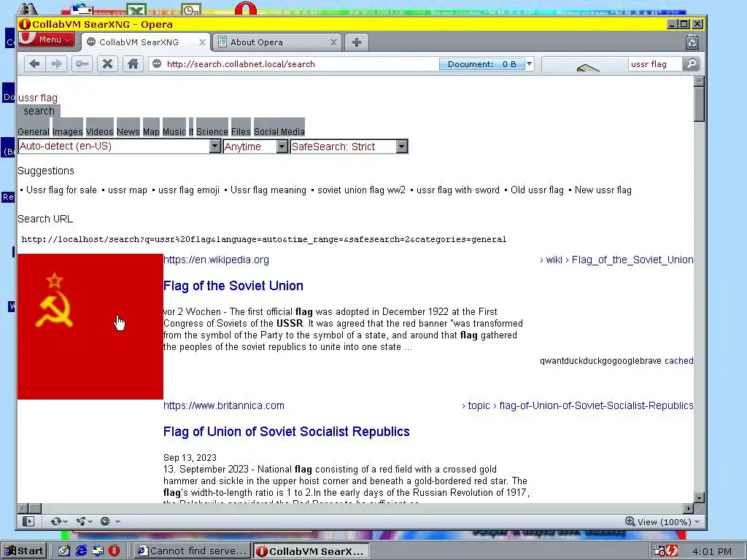The image size is (747, 560).
Task: Follow the https://www.britannica.com link
Action: [x=223, y=405]
